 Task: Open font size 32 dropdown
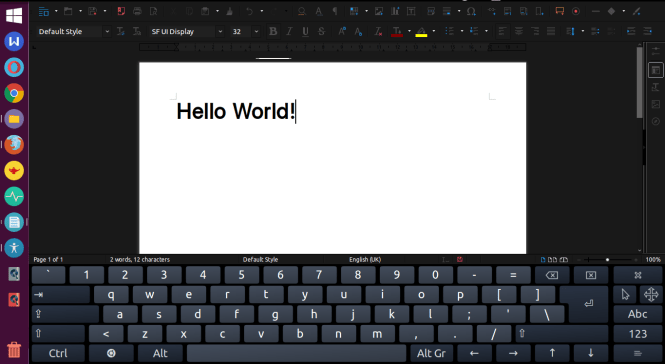point(256,31)
